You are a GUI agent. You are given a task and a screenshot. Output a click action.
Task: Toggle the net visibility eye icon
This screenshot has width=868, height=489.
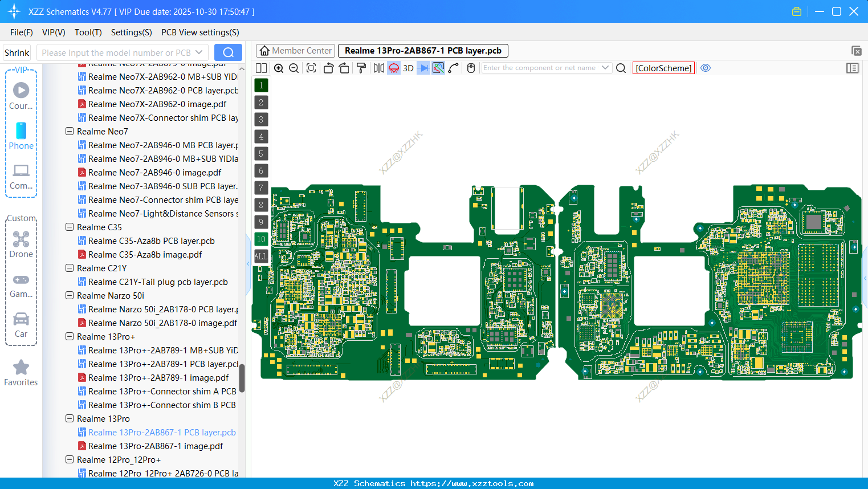click(x=706, y=68)
